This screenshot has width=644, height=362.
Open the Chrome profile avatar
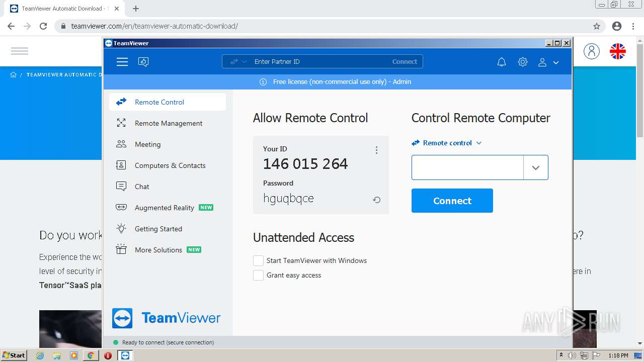[x=617, y=26]
